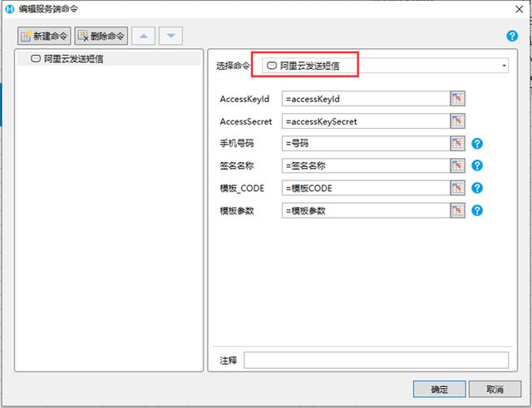Open cell picker for 模板_CODE
This screenshot has width=532, height=408.
coord(457,188)
